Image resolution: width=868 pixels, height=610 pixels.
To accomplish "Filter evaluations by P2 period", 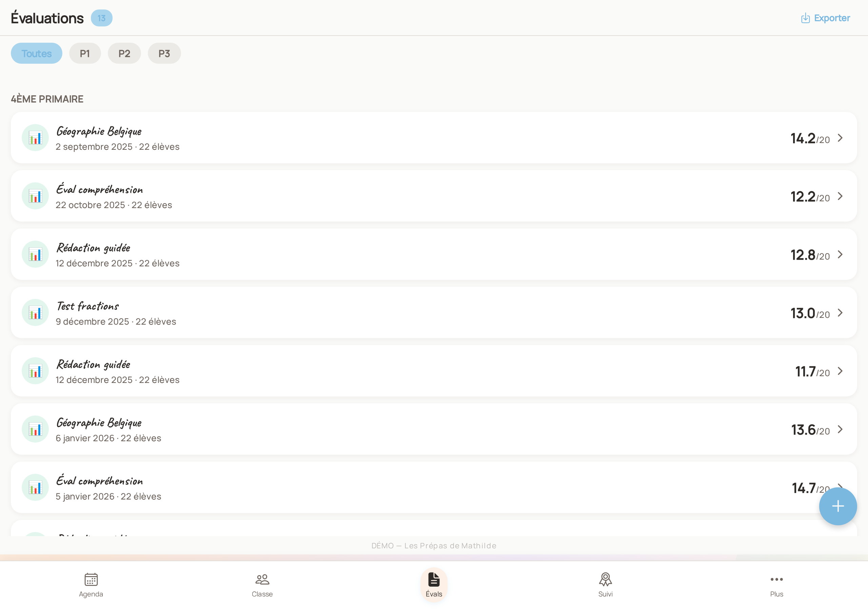I will point(124,53).
